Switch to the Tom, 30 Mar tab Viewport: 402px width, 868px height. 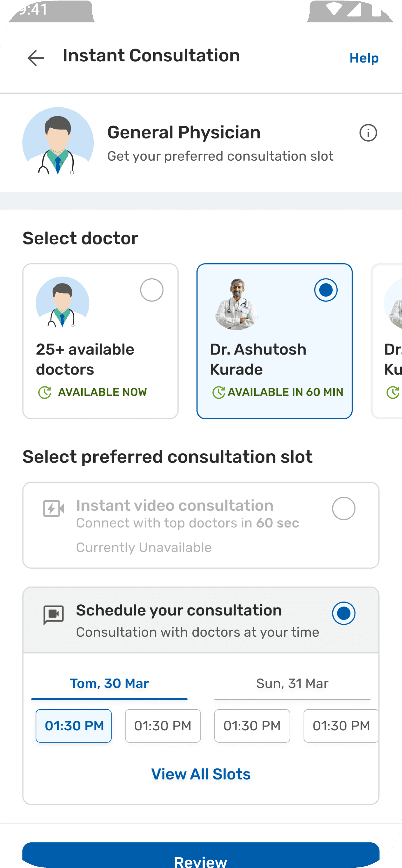tap(109, 684)
